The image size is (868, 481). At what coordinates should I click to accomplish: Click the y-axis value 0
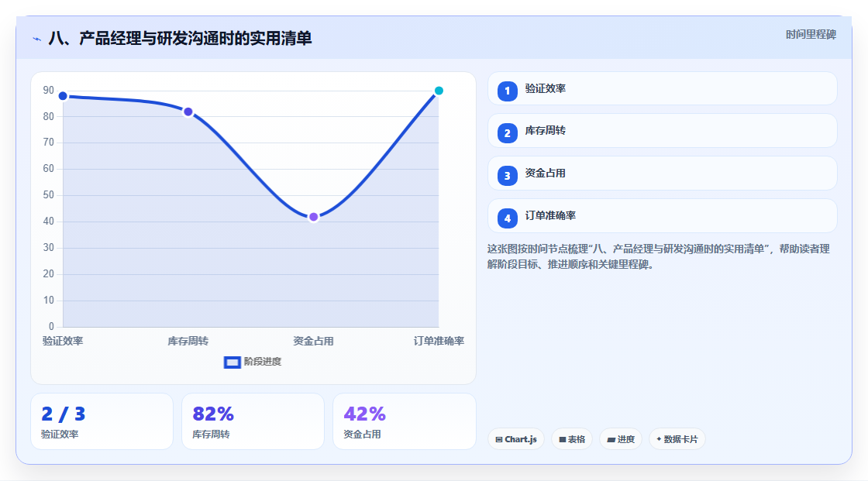click(51, 327)
